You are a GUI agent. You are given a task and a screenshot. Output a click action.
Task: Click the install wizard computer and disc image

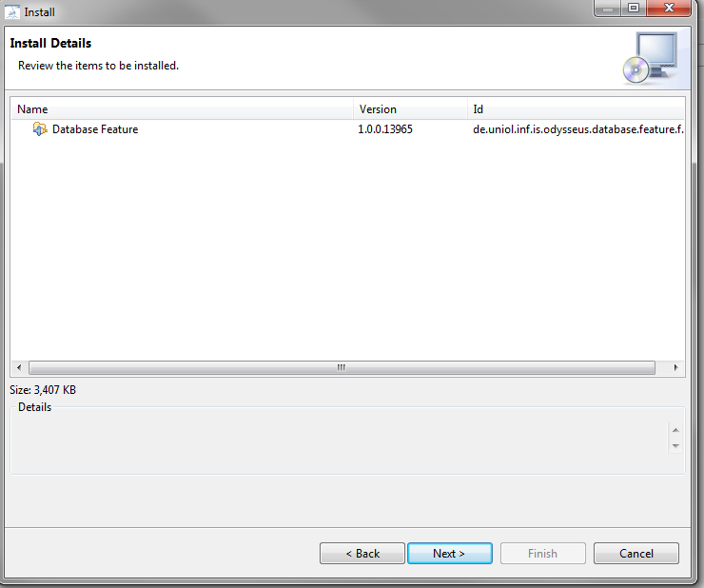(x=650, y=58)
